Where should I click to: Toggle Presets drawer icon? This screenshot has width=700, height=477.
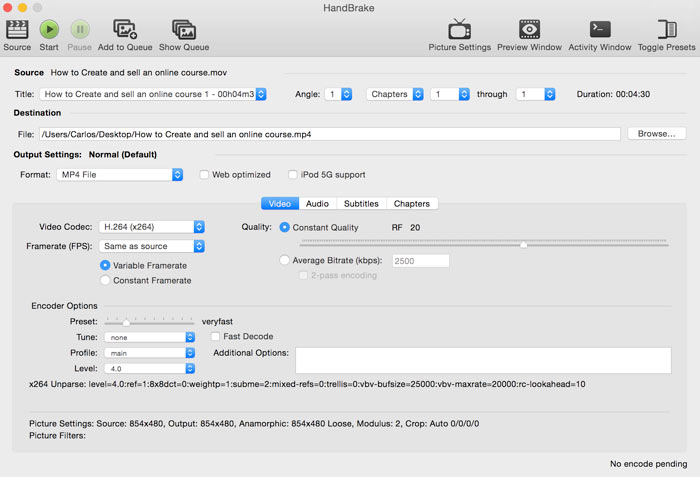pyautogui.click(x=667, y=30)
